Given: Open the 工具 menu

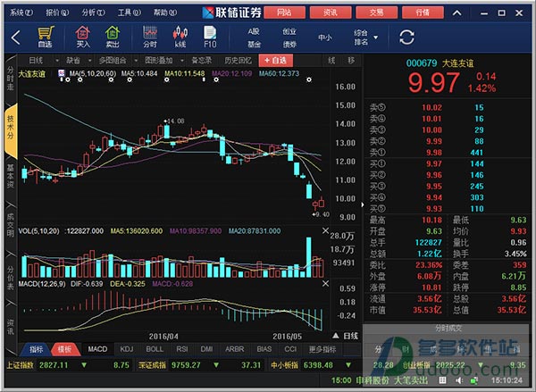Looking at the screenshot, I should click(x=129, y=13).
